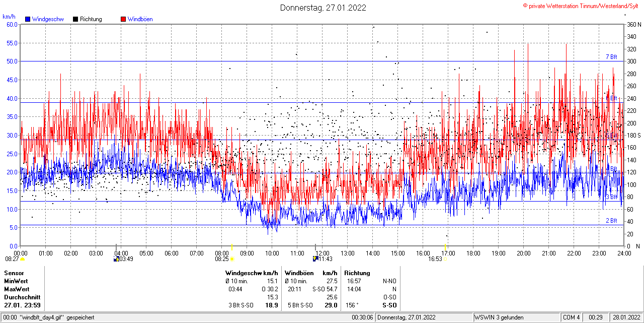The height and width of the screenshot is (323, 644).
Task: Click the moon icon beside 03:49
Action: click(x=116, y=259)
